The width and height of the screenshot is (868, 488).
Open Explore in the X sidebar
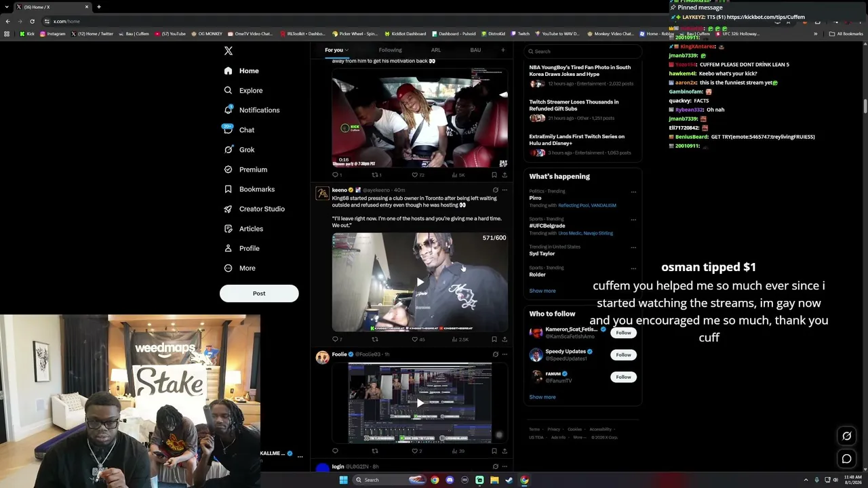[243, 90]
